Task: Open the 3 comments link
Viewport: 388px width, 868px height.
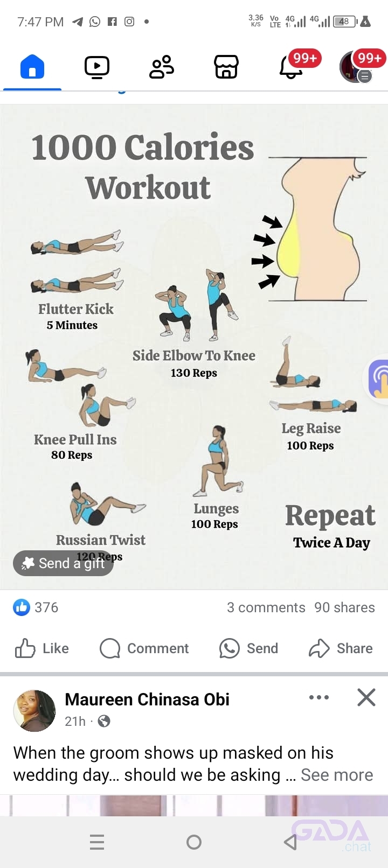Action: pos(266,607)
